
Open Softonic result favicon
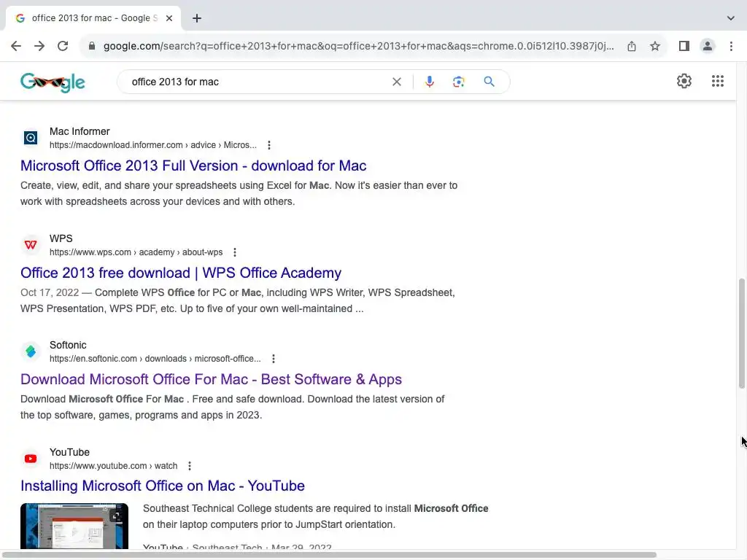[31, 351]
